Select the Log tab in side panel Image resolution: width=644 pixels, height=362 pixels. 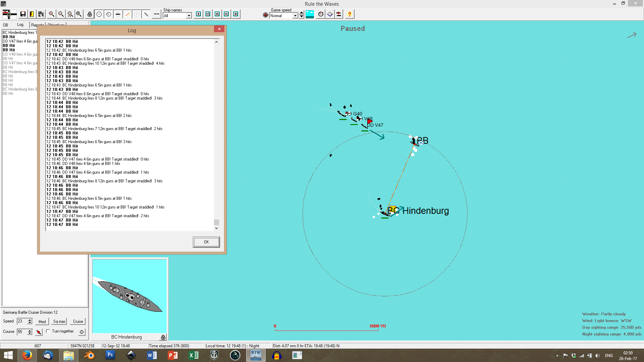[x=20, y=25]
